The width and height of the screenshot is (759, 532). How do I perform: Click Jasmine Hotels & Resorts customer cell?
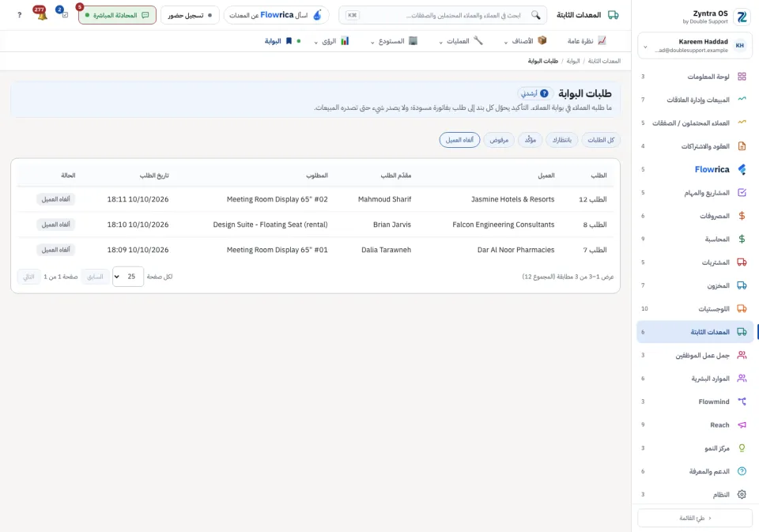tap(512, 199)
